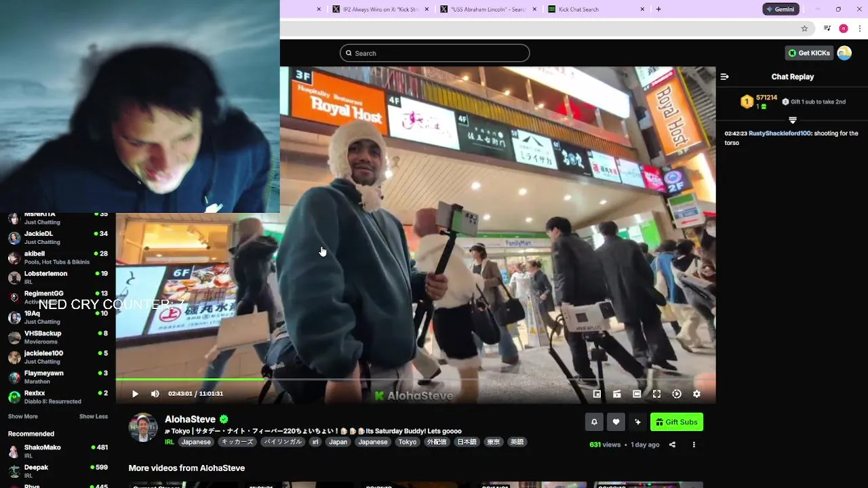Open a new browser tab
868x488 pixels.
(x=658, y=9)
